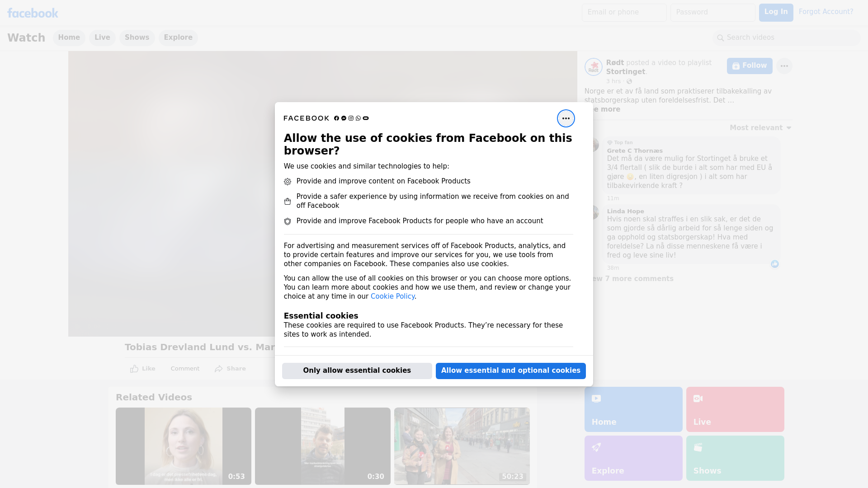This screenshot has height=488, width=868.
Task: Click the like reaction on Linda Hope's comment
Action: (775, 264)
